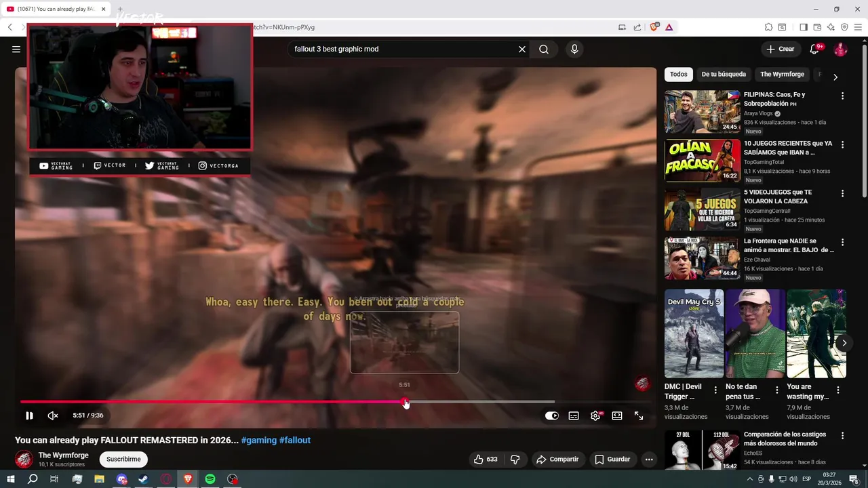Toggle the autoplay switch
Viewport: 868px width, 488px height.
(x=552, y=415)
